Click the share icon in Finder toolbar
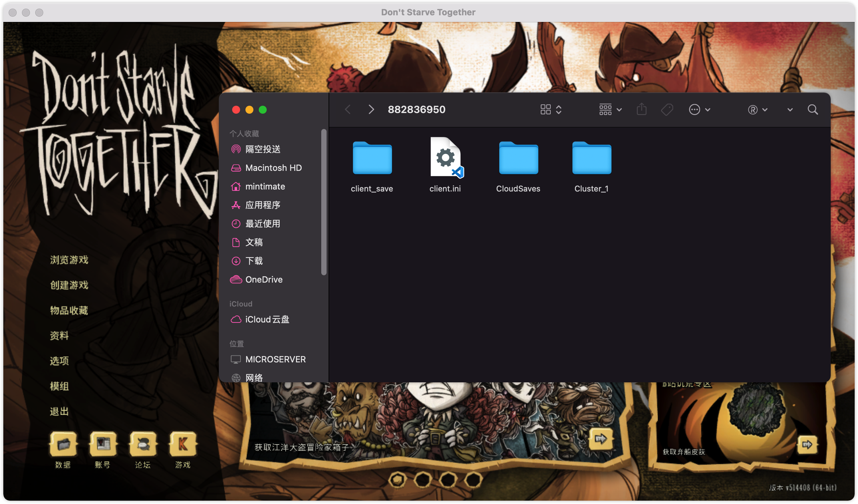 [x=642, y=110]
